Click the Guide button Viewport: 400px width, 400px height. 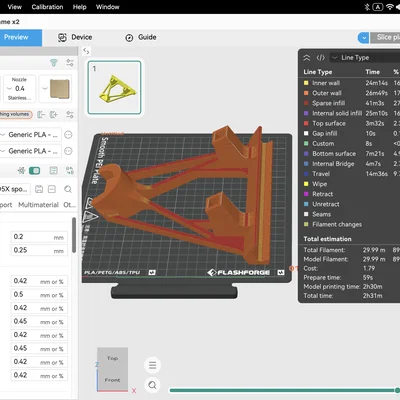[141, 37]
